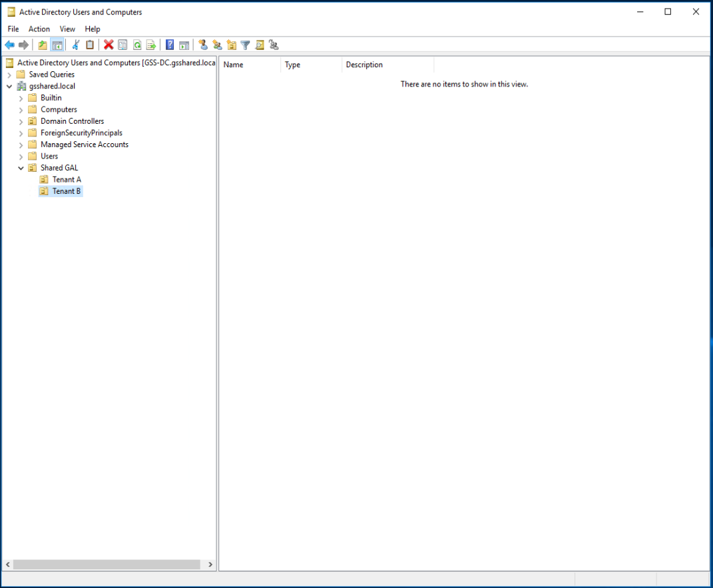Expand the Domain Controllers node
713x588 pixels.
click(x=21, y=121)
